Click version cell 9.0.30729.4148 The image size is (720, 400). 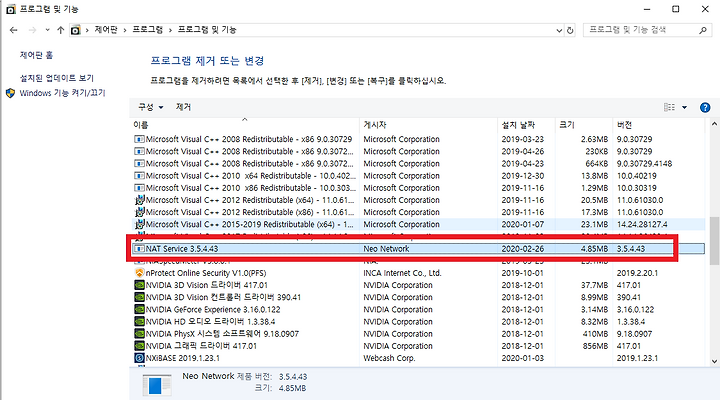click(x=644, y=163)
